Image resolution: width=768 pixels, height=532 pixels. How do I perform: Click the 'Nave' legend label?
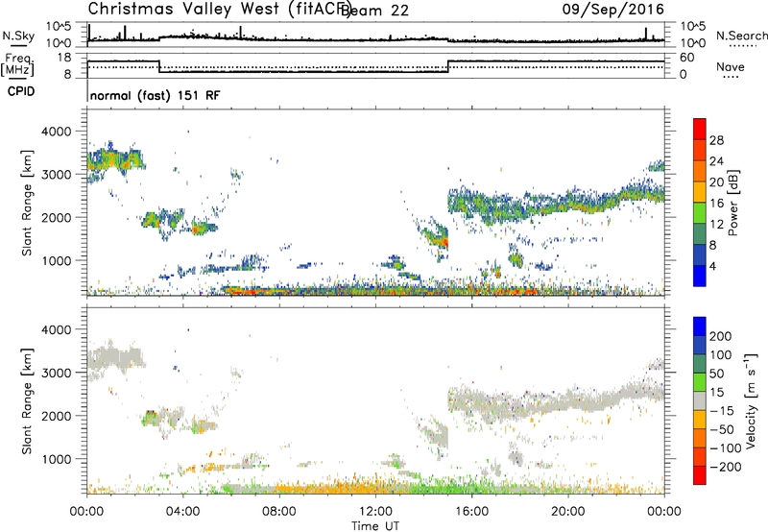coord(731,67)
